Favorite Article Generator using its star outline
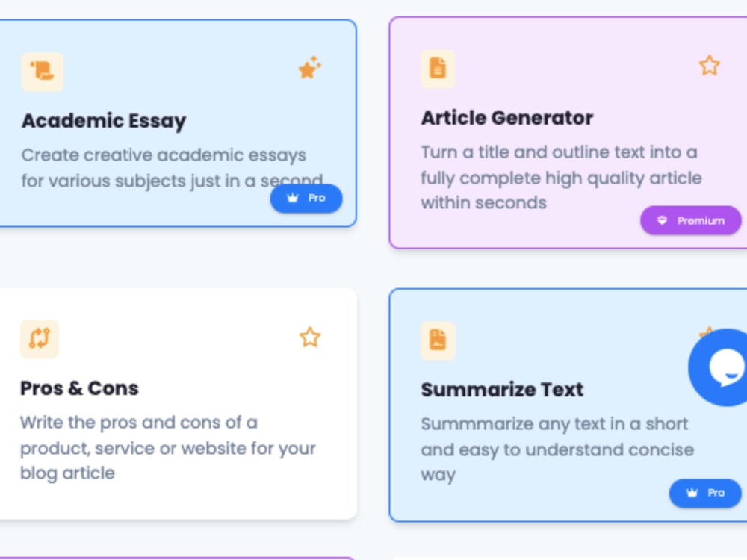The image size is (747, 560). click(708, 66)
